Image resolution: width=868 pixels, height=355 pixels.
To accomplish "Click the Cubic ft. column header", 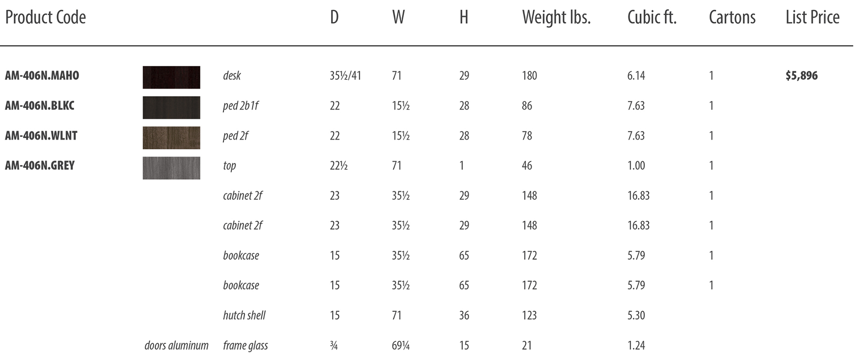I will click(x=652, y=18).
